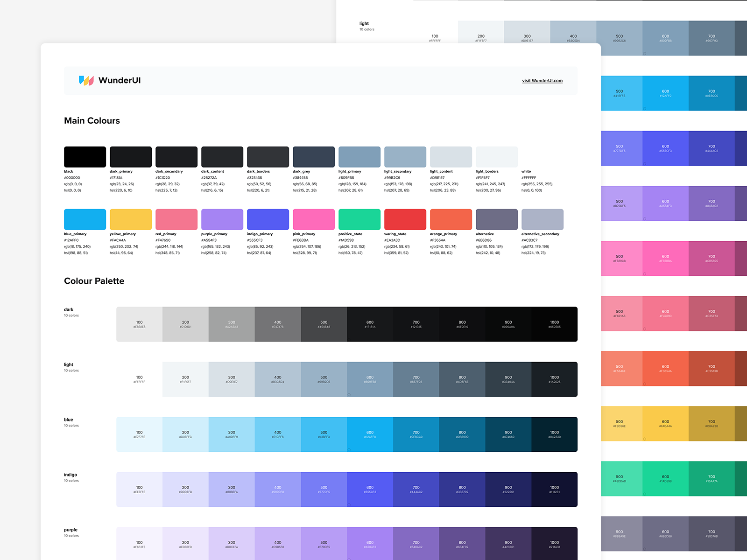Image resolution: width=747 pixels, height=560 pixels.
Task: Select the indigo_primary swatch
Action: [268, 219]
